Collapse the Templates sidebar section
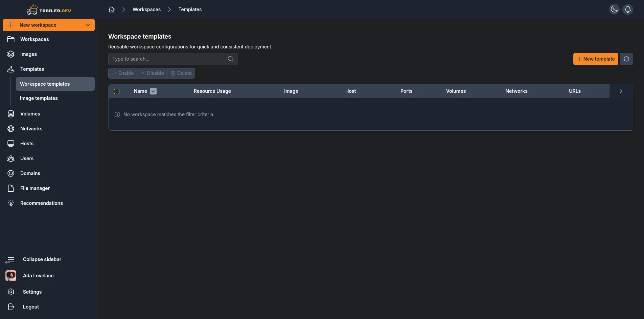The width and height of the screenshot is (644, 319). (x=49, y=69)
